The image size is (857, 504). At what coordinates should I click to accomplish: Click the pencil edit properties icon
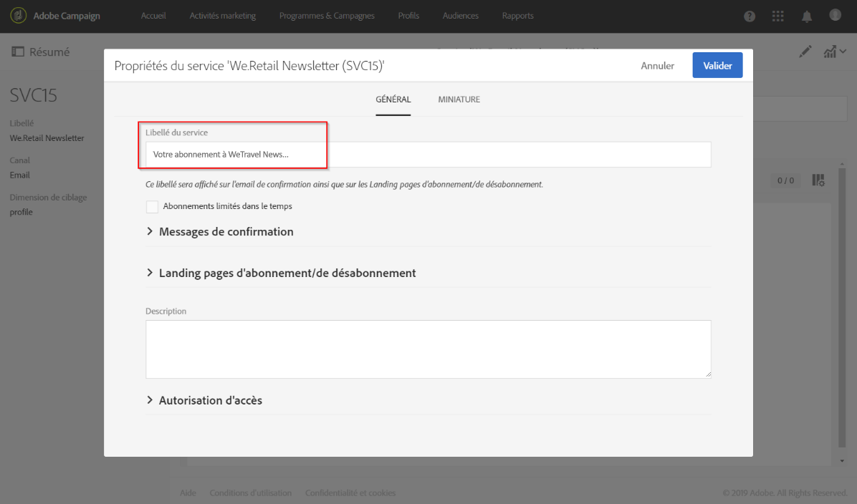(805, 52)
